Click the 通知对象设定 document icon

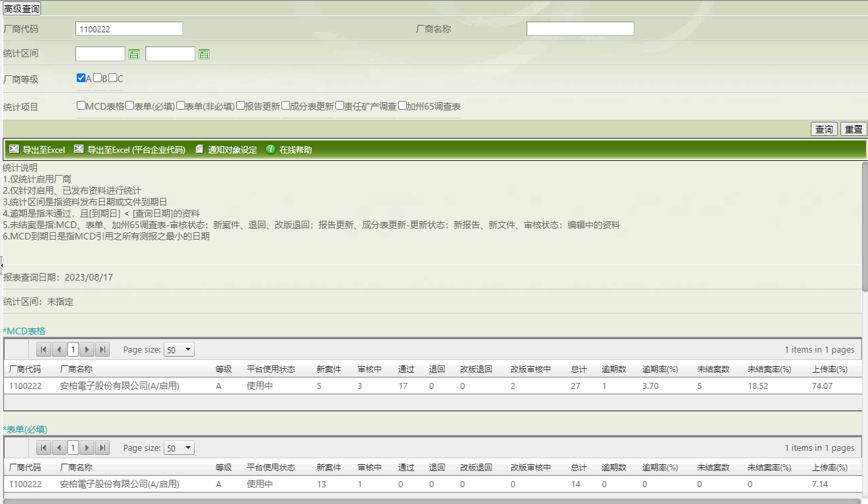click(199, 149)
